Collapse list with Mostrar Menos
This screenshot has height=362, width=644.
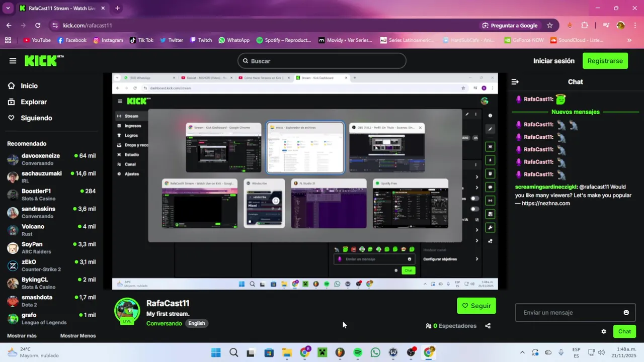tap(78, 336)
